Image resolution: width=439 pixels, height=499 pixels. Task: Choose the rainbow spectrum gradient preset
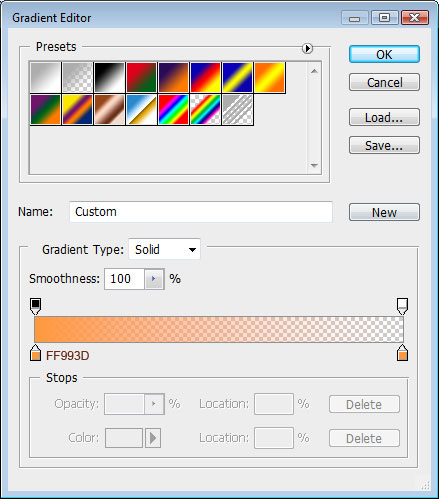click(x=173, y=109)
